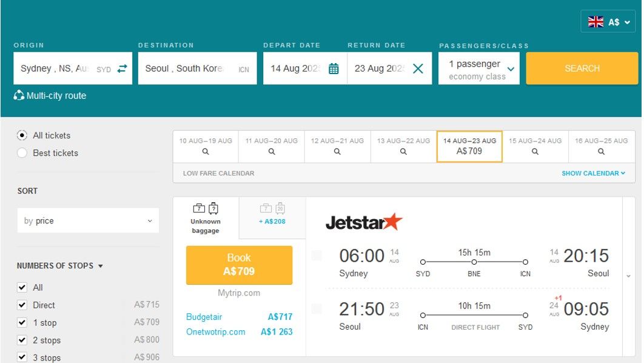Click the Jetstar airline logo
This screenshot has height=363, width=644.
pos(364,222)
